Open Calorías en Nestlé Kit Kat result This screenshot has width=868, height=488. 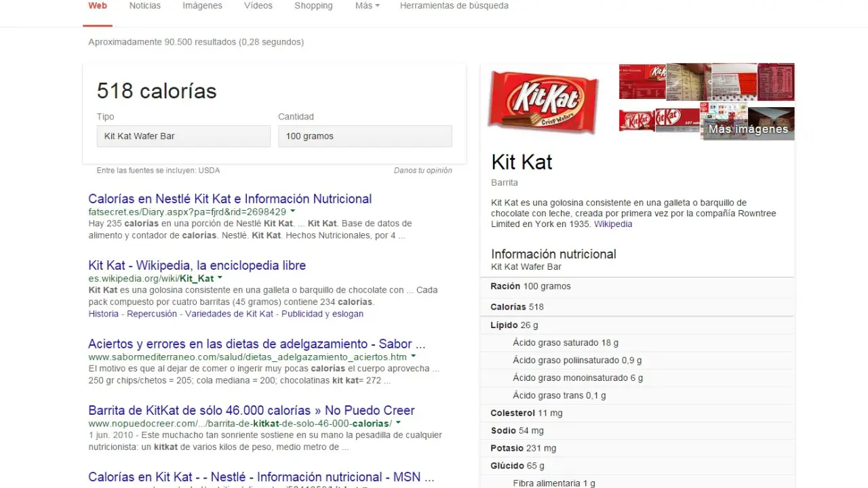coord(230,199)
